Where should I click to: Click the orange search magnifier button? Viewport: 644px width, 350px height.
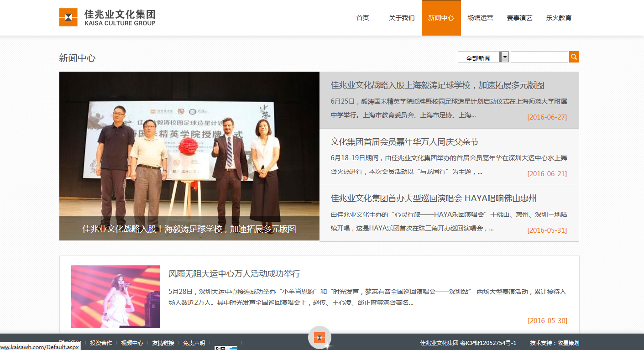point(574,57)
